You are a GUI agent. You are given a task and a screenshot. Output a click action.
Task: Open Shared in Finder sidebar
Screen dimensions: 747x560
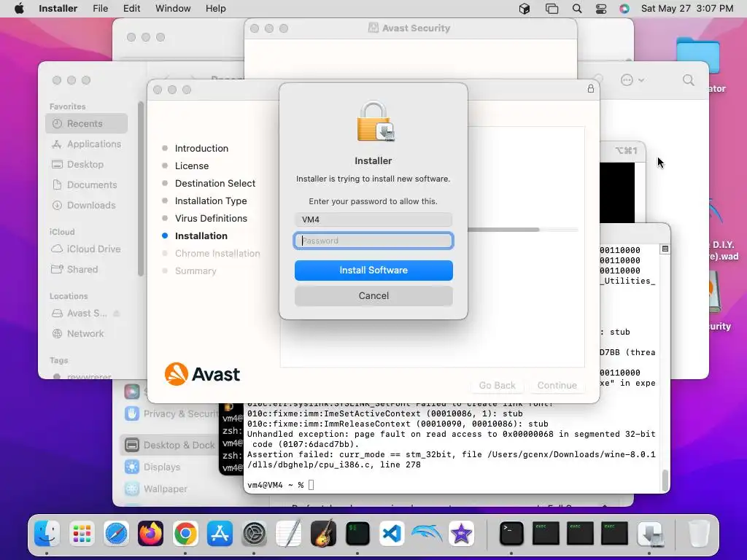[86, 270]
